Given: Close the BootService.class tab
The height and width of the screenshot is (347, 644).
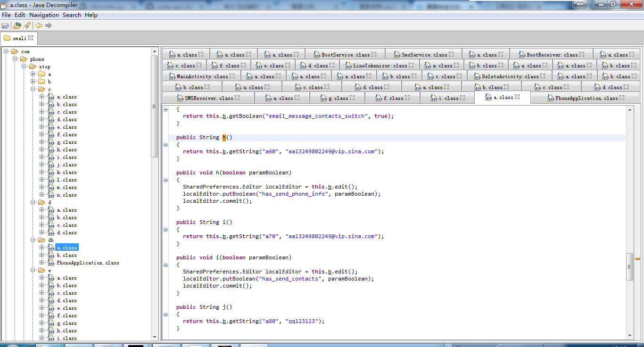Looking at the screenshot, I should (374, 54).
